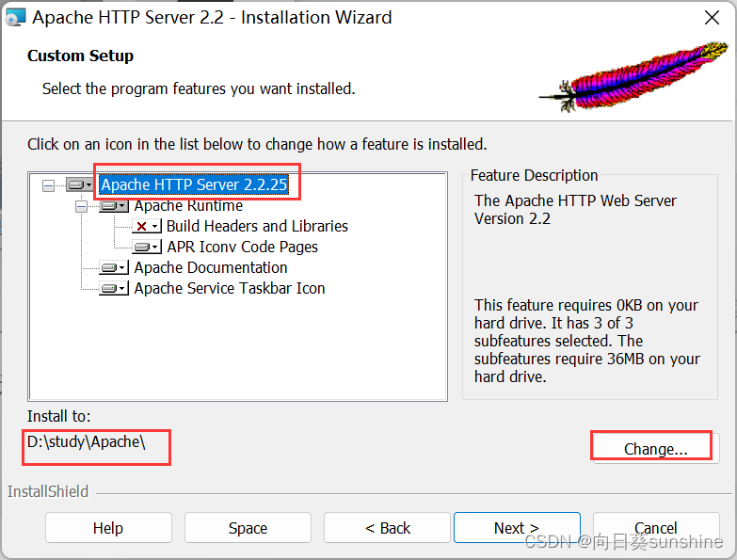Click The Apache HTTP Web Server description text
737x560 pixels.
pyautogui.click(x=575, y=210)
